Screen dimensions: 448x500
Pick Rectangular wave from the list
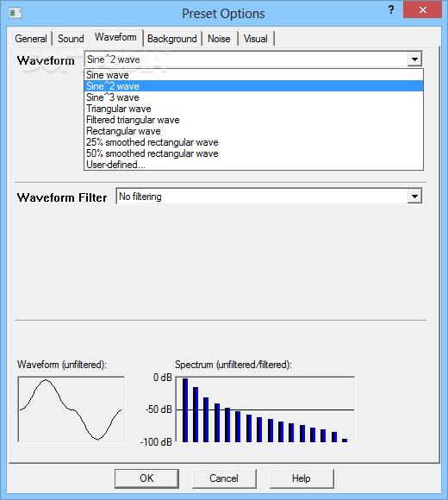point(253,131)
